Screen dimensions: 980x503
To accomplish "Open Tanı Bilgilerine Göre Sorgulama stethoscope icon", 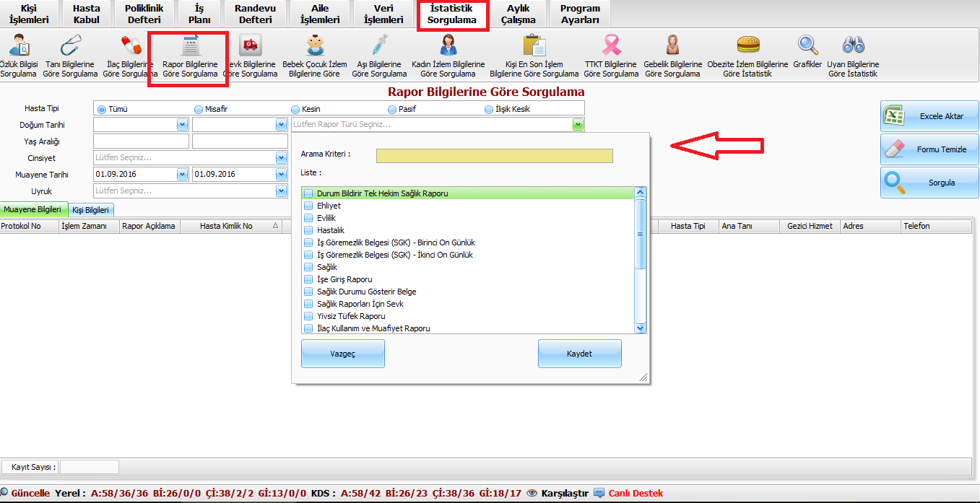I will [70, 45].
